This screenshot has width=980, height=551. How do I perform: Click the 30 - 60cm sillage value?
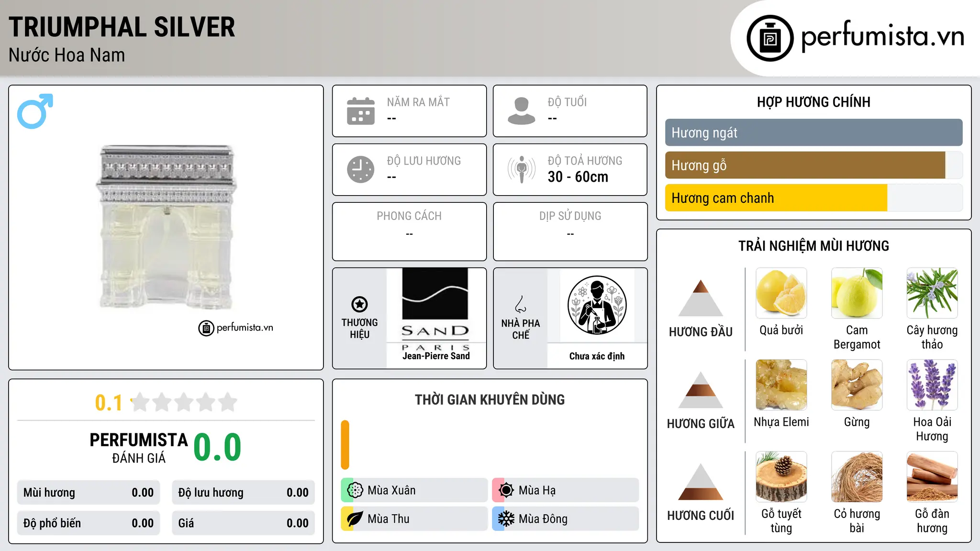(578, 177)
